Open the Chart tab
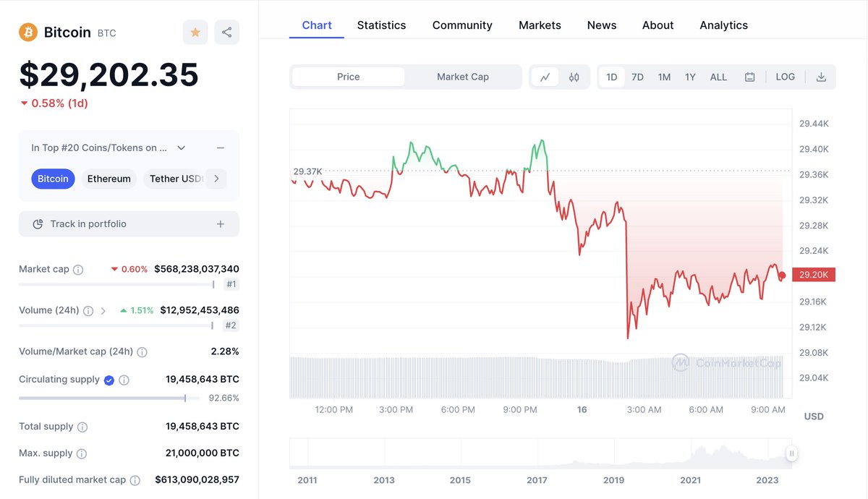Image resolution: width=868 pixels, height=499 pixels. tap(317, 25)
